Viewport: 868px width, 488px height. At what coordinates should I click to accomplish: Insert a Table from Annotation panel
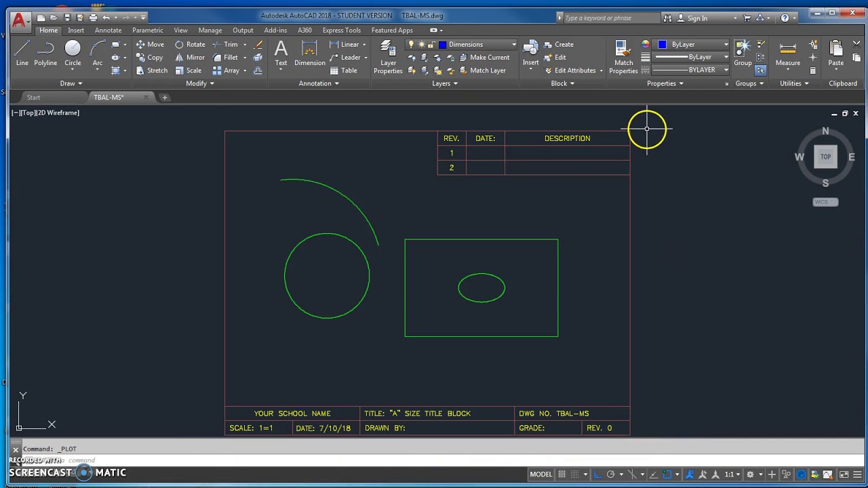(x=343, y=70)
